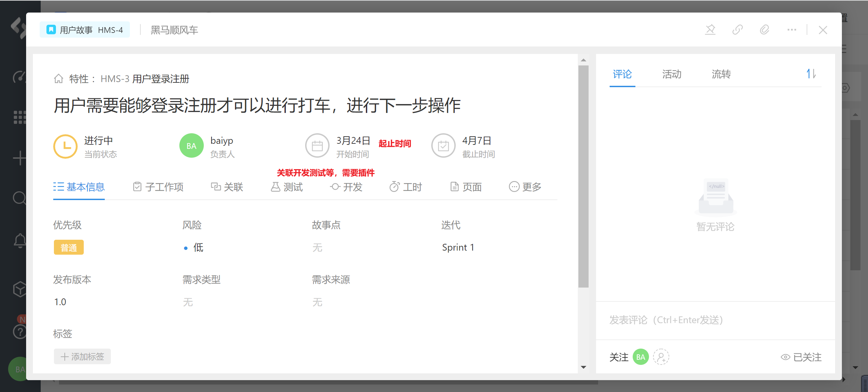Pin this work item with the pin icon
Viewport: 868px width, 392px height.
click(710, 30)
